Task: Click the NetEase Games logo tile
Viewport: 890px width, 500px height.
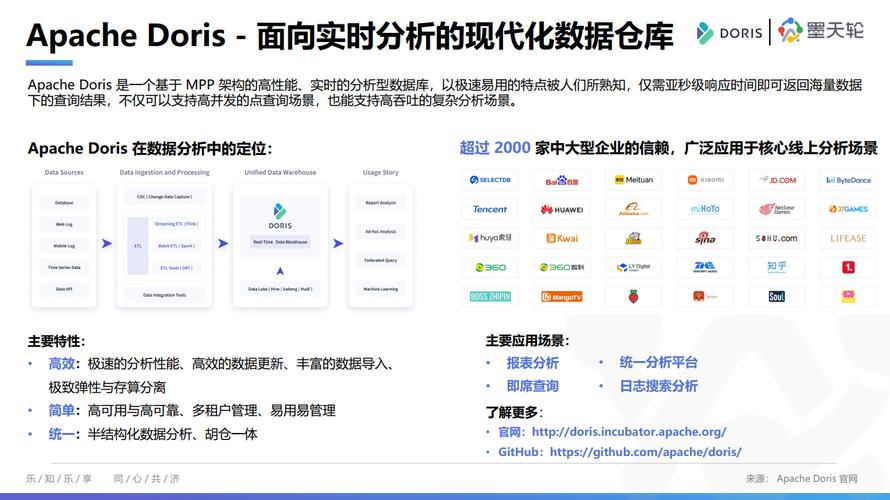Action: pos(776,209)
